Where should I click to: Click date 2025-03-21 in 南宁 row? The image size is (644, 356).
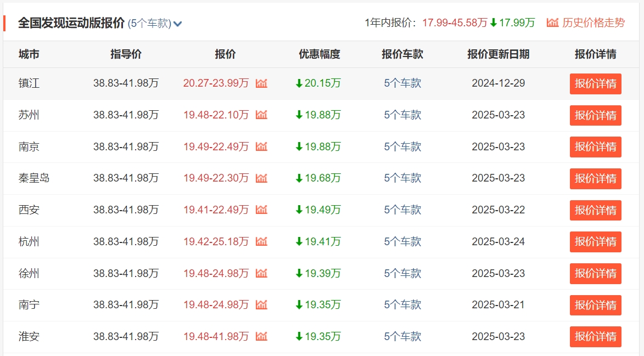[498, 305]
